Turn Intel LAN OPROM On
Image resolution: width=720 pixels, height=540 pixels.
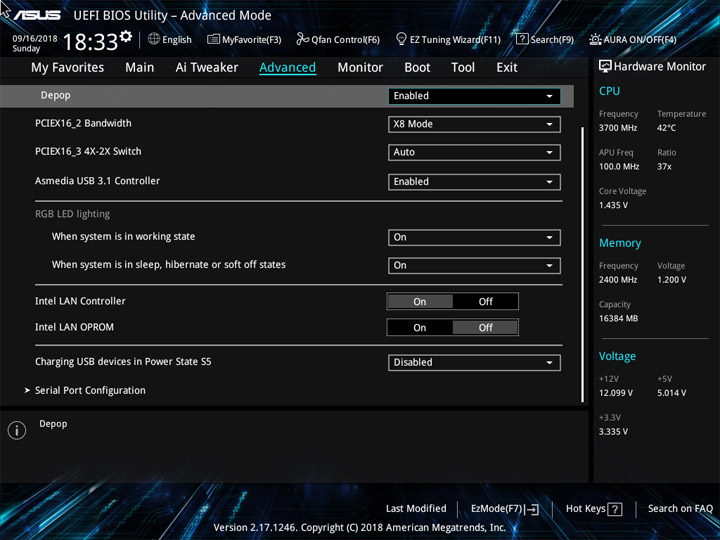coord(420,327)
